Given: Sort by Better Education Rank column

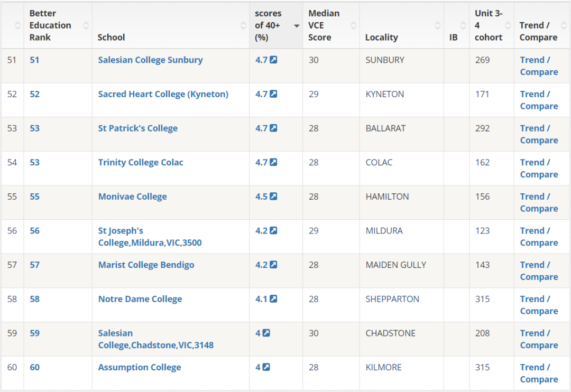Looking at the screenshot, I should coord(86,25).
